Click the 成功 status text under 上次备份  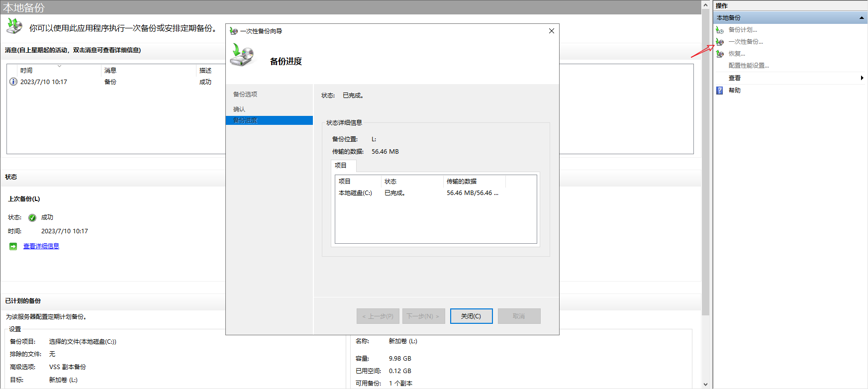point(47,217)
